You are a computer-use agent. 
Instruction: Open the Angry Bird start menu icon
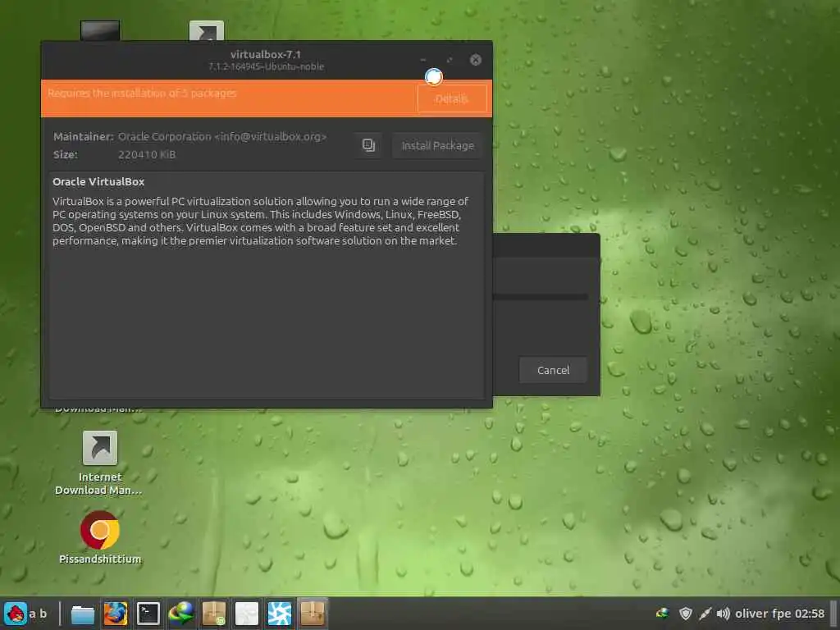[x=15, y=614]
